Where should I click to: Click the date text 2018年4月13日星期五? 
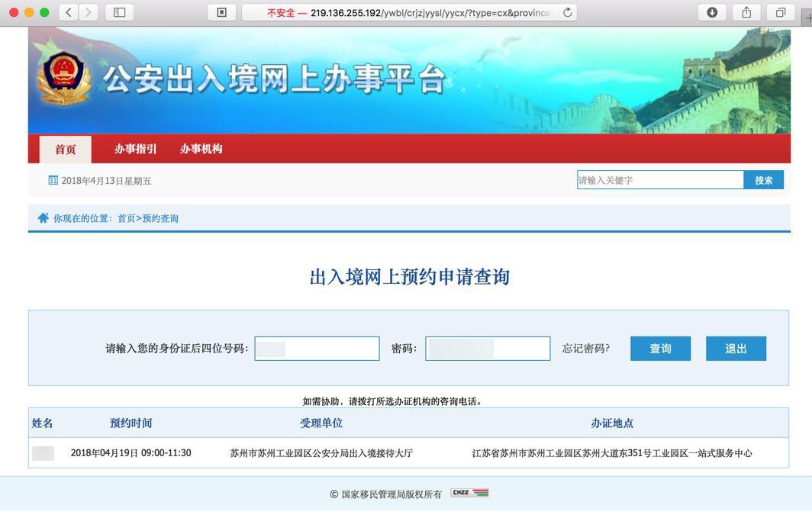click(106, 181)
